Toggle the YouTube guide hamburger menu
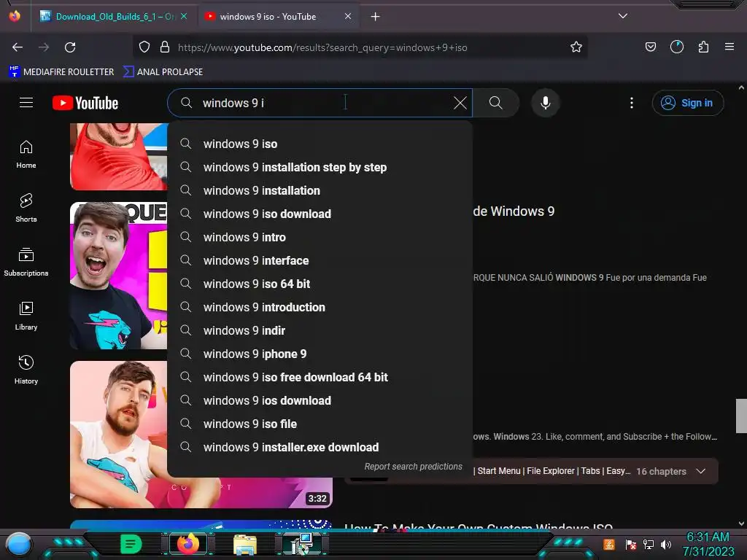The width and height of the screenshot is (747, 560). click(26, 103)
